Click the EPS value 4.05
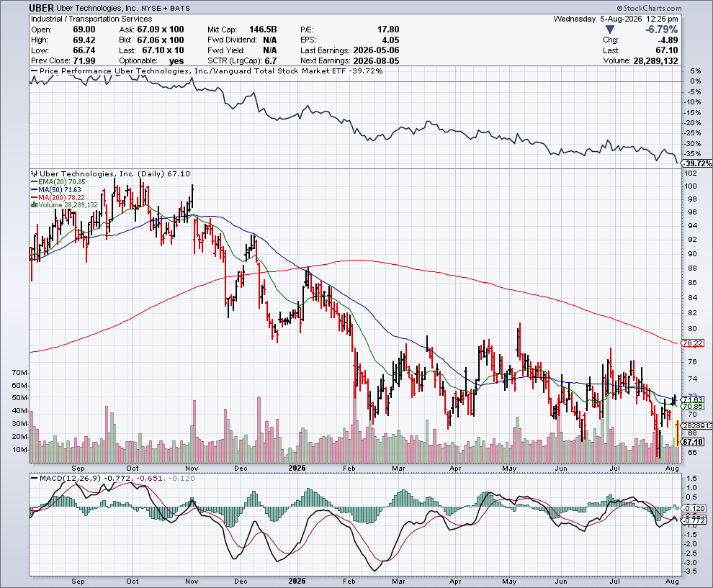This screenshot has height=588, width=713. pyautogui.click(x=390, y=40)
